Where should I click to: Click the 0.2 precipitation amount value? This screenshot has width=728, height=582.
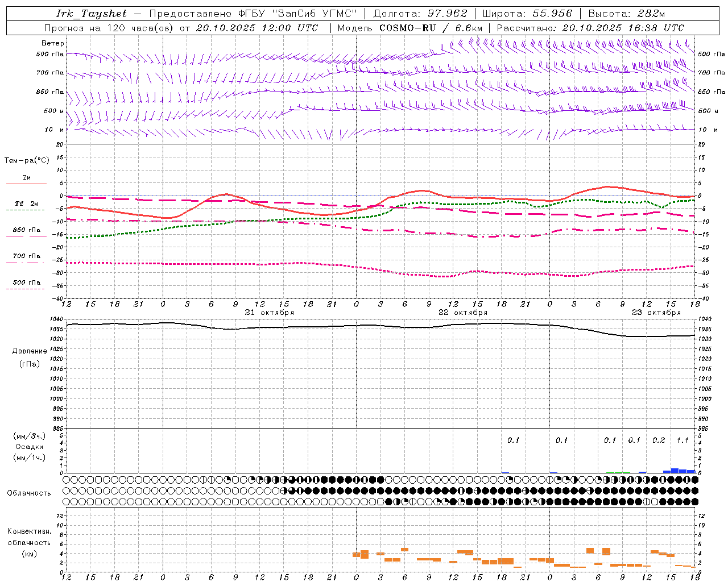coord(659,440)
